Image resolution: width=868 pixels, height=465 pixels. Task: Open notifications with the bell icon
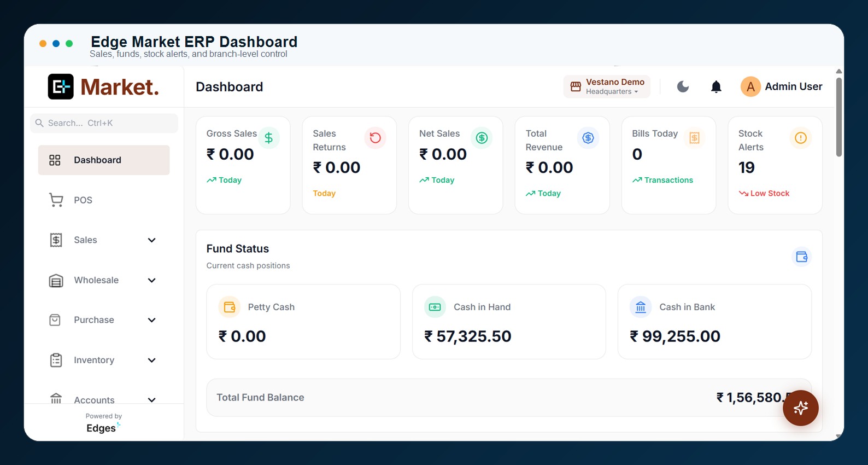coord(716,86)
